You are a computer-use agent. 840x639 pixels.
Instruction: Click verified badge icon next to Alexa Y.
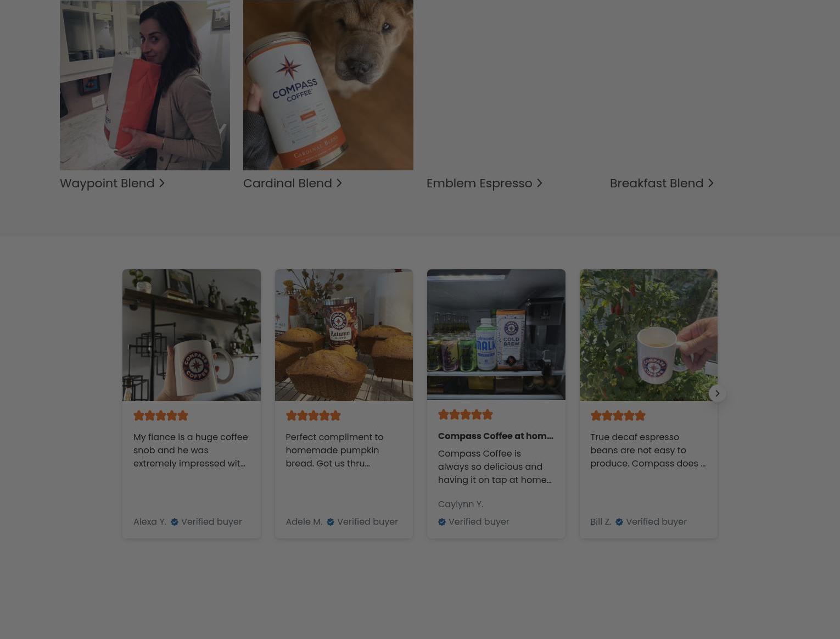click(175, 522)
